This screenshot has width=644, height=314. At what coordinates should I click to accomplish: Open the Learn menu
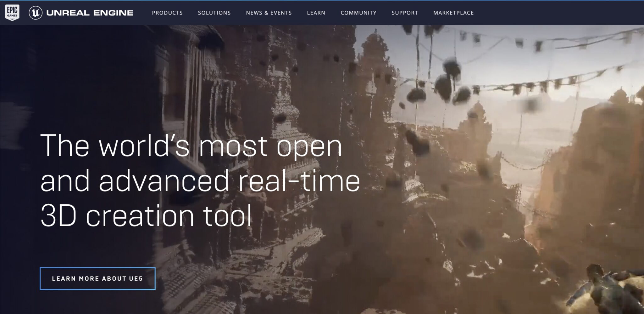pyautogui.click(x=316, y=13)
